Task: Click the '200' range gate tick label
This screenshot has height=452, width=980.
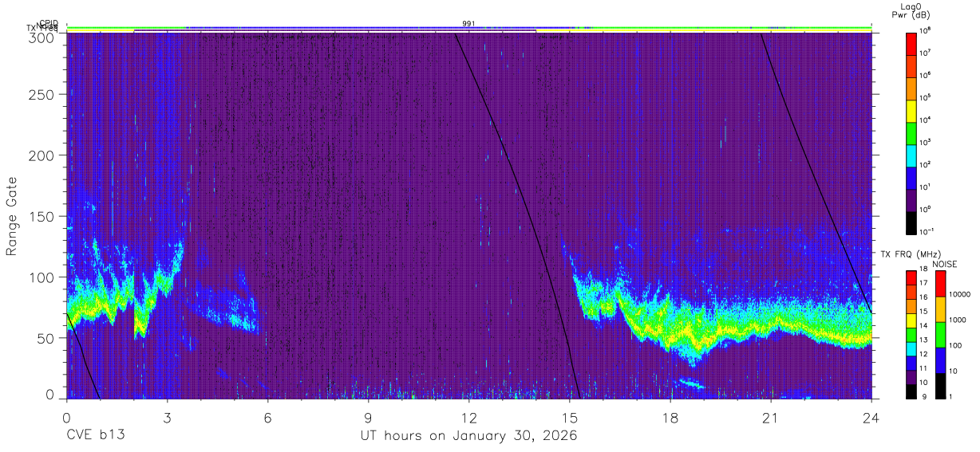Action: coord(41,155)
